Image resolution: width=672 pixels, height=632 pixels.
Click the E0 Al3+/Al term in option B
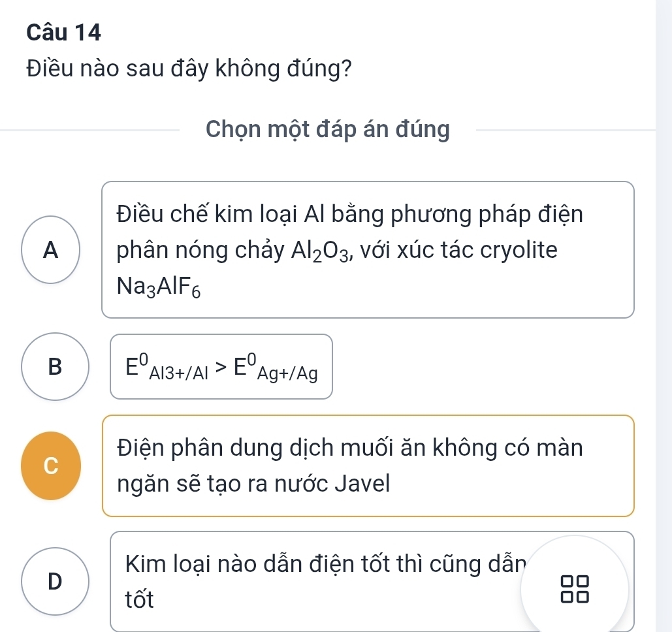[x=166, y=368]
